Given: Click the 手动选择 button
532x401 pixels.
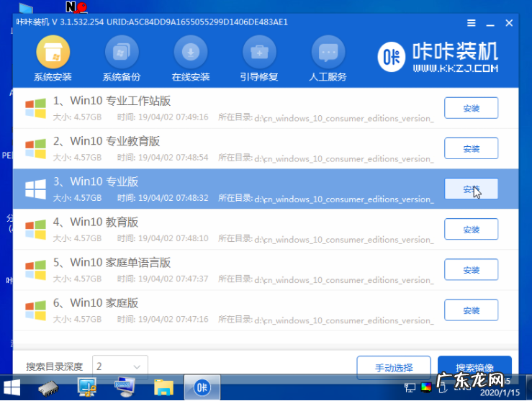Looking at the screenshot, I should pos(394,368).
